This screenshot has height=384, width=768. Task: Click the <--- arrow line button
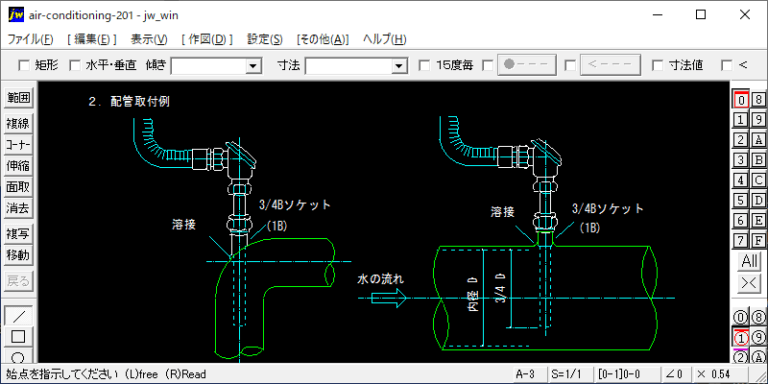610,65
